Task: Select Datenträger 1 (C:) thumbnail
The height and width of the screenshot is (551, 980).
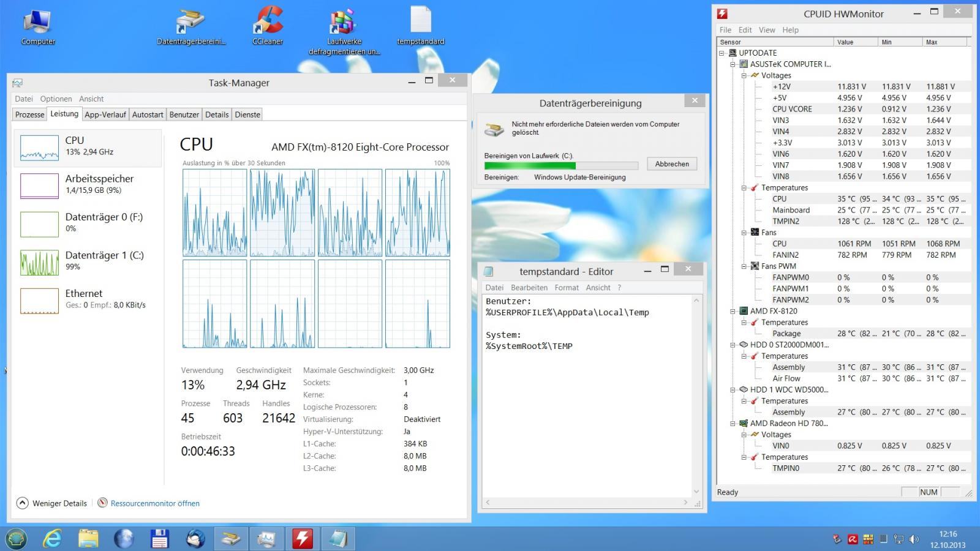Action: (x=39, y=263)
